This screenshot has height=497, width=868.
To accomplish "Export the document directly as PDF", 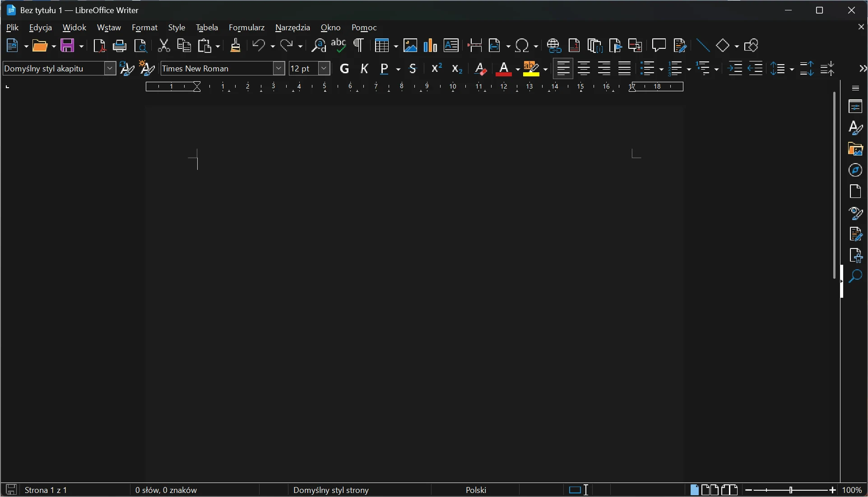I will point(99,46).
